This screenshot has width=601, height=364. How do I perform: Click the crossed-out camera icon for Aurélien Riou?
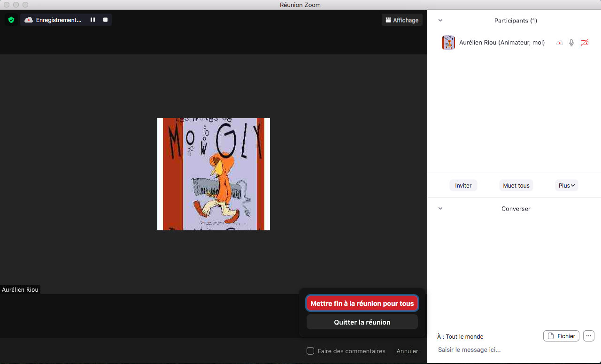coord(585,43)
